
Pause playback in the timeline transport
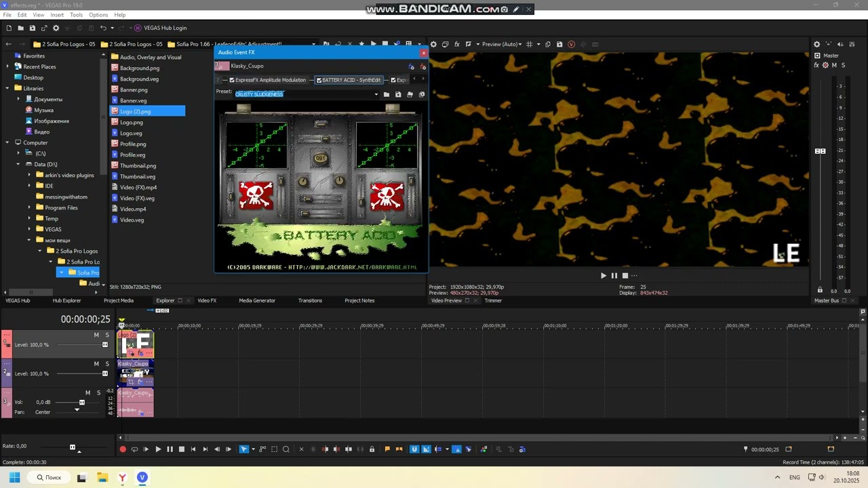pyautogui.click(x=170, y=449)
